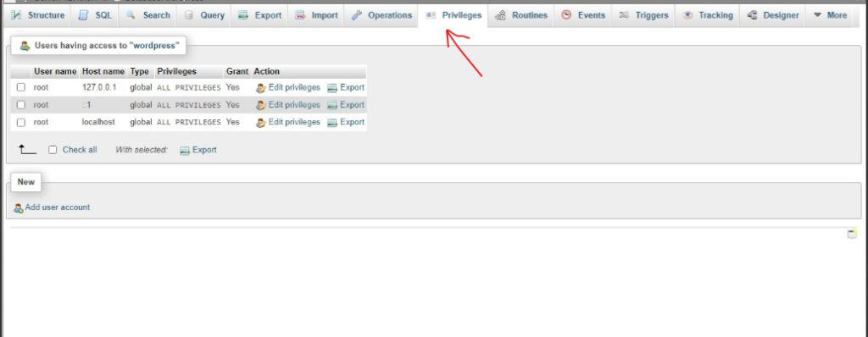
Task: Click the 127.0.0.1 host name cell
Action: (x=99, y=87)
